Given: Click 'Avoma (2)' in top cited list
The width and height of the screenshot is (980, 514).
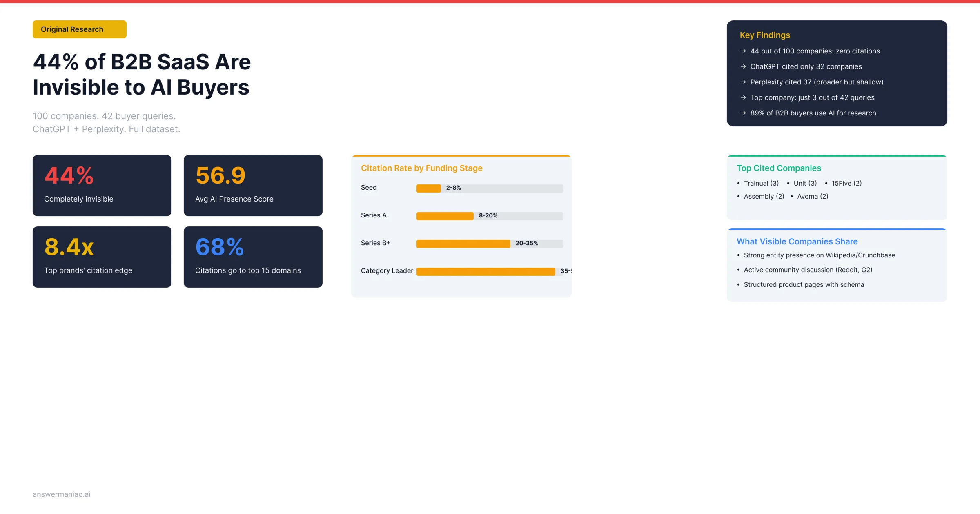Looking at the screenshot, I should tap(813, 197).
